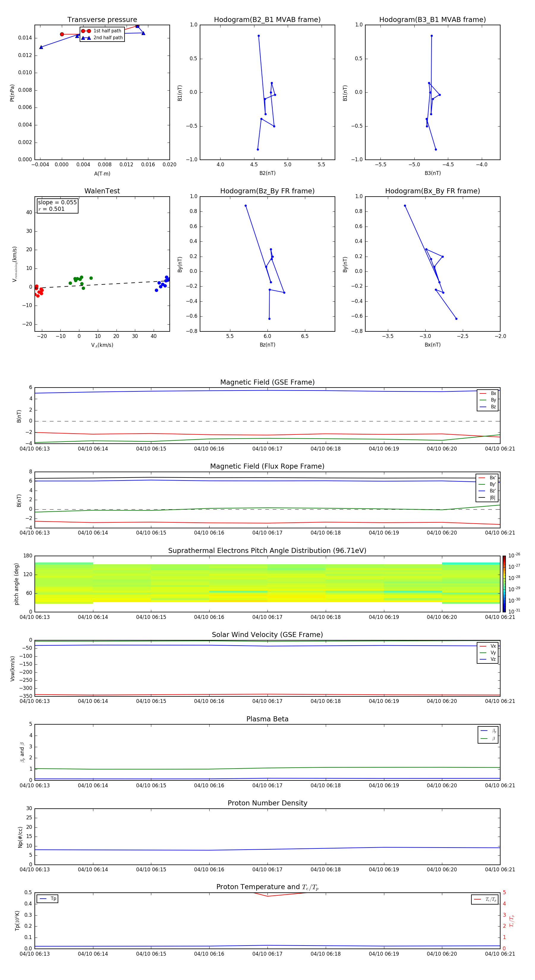This screenshot has width=535, height=980.
Task: Click the "Magnetic Field (Flux Rope Frame)" title
Action: (267, 467)
